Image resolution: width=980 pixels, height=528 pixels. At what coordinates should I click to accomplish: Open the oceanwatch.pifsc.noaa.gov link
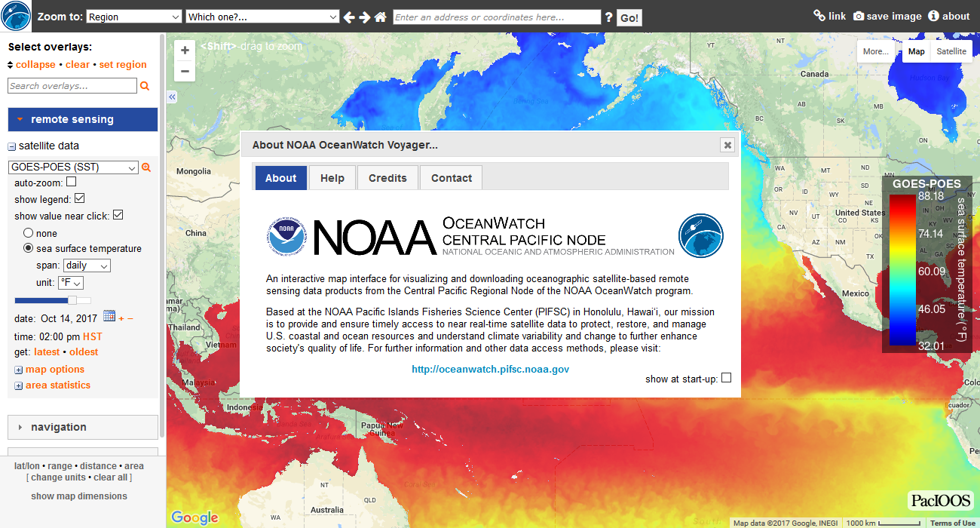click(x=490, y=370)
